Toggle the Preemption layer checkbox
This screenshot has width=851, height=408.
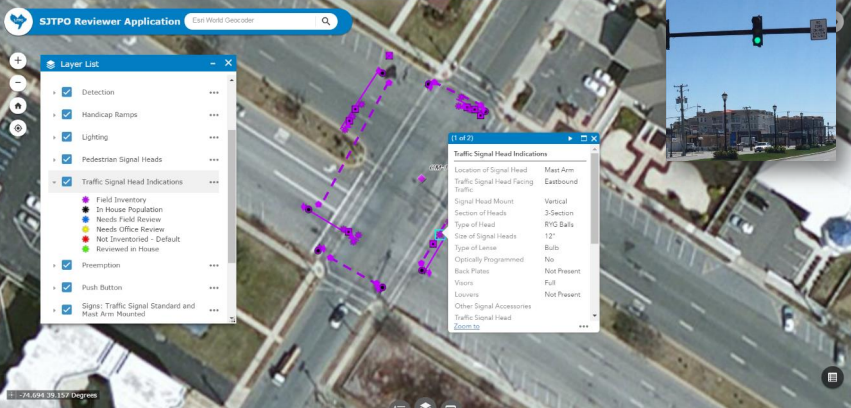click(x=67, y=265)
